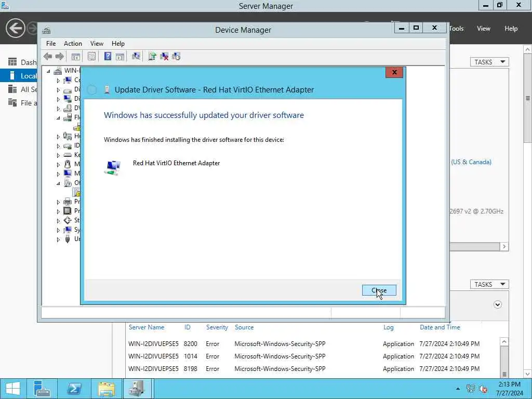Viewport: 532px width, 399px height.
Task: Select the Keyboards category icon
Action: (x=68, y=155)
